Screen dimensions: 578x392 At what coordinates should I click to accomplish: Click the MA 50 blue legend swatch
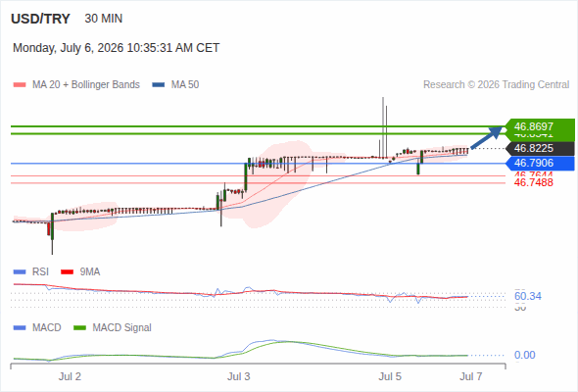pyautogui.click(x=159, y=85)
